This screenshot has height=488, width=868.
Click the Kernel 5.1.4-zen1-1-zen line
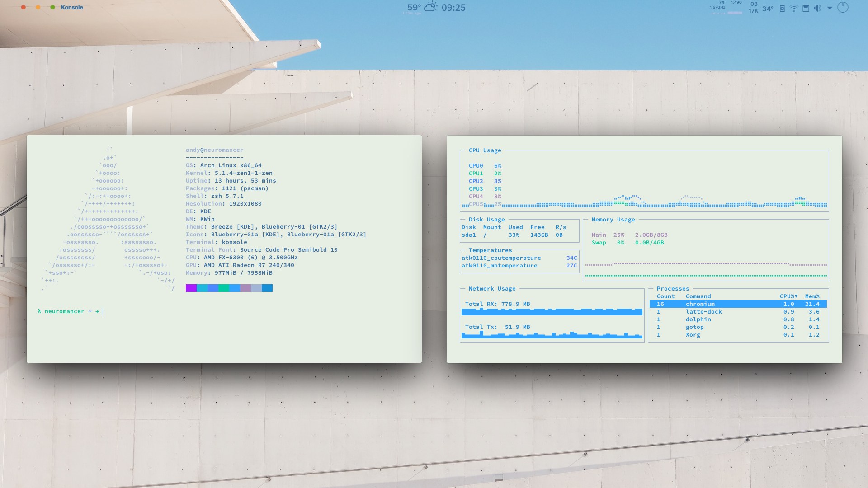click(229, 173)
